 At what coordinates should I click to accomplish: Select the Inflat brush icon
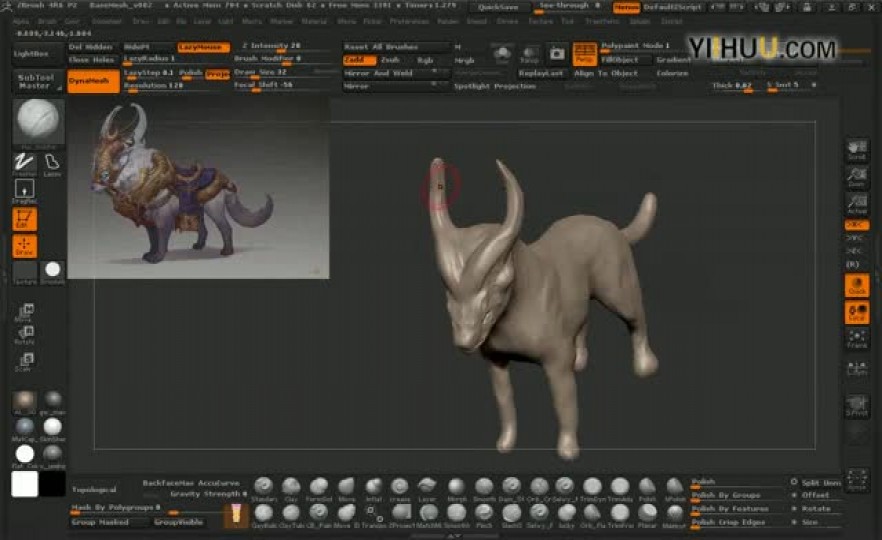(x=374, y=487)
